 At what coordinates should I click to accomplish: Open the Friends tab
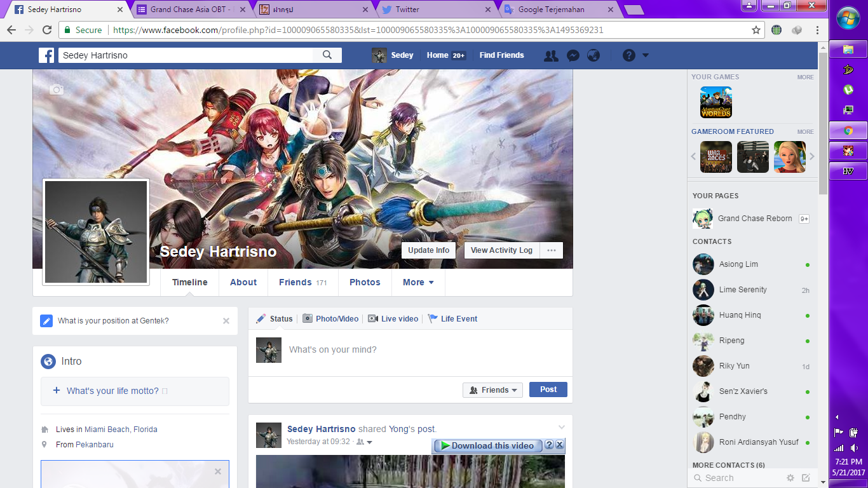(x=303, y=282)
